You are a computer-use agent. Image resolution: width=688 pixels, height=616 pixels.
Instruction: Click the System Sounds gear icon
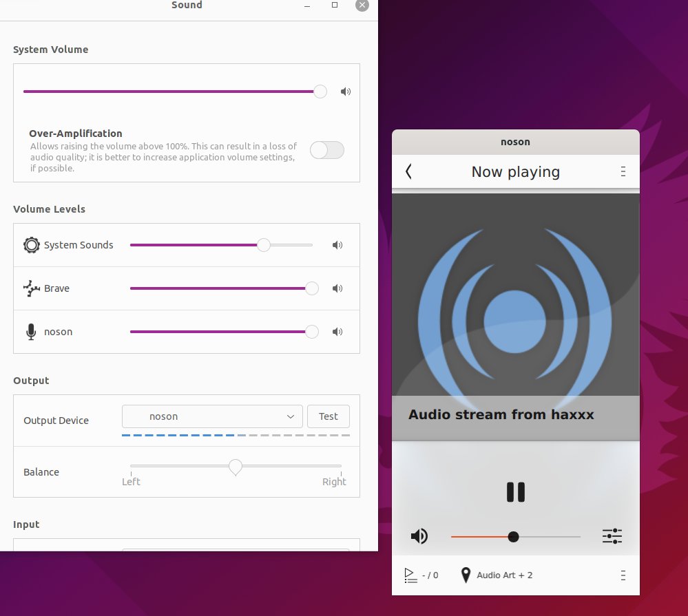tap(31, 245)
